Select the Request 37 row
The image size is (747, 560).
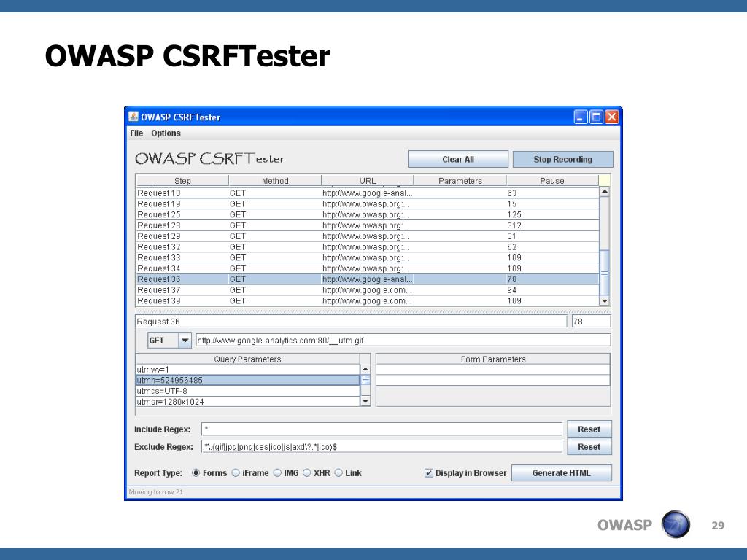[368, 290]
